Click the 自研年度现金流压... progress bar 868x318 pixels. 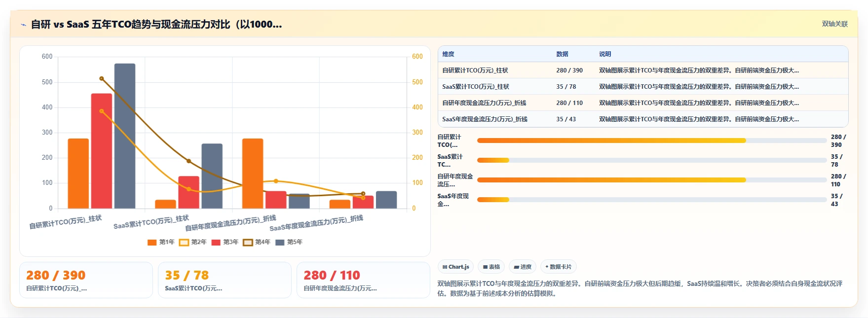pyautogui.click(x=652, y=180)
